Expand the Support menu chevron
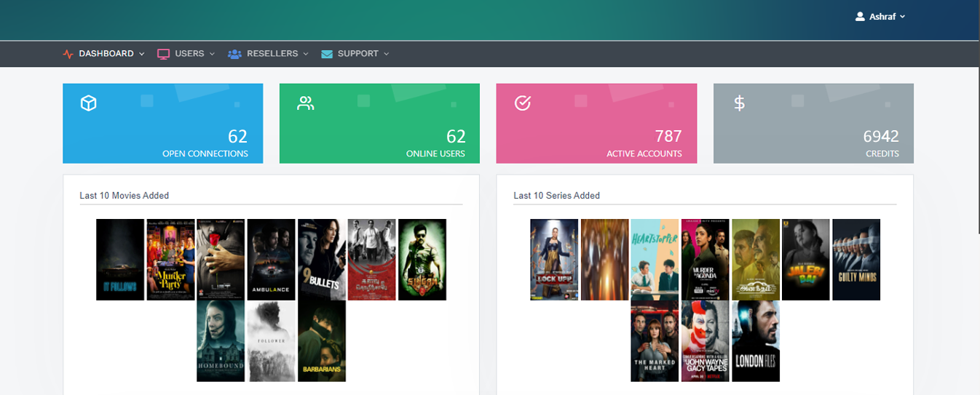 tap(387, 54)
